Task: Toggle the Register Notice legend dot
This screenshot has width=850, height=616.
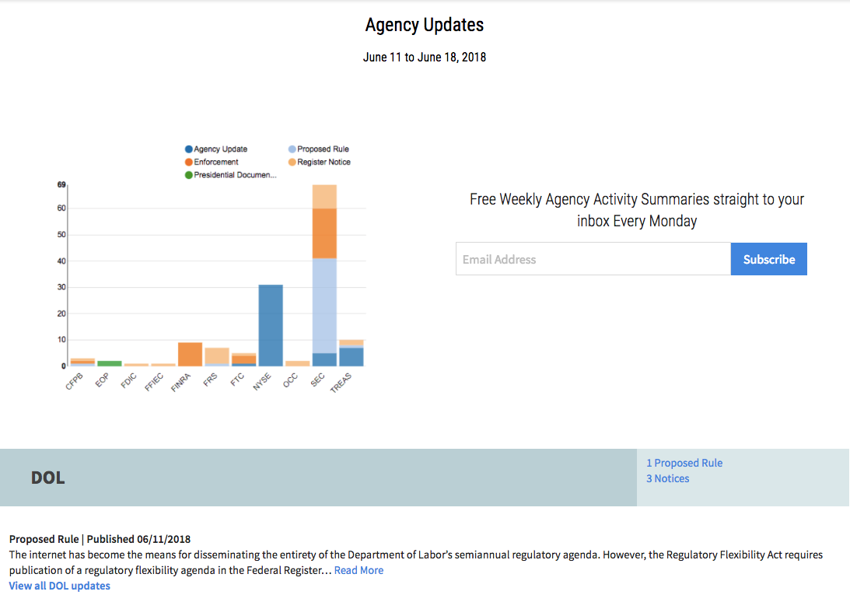Action: pyautogui.click(x=292, y=162)
